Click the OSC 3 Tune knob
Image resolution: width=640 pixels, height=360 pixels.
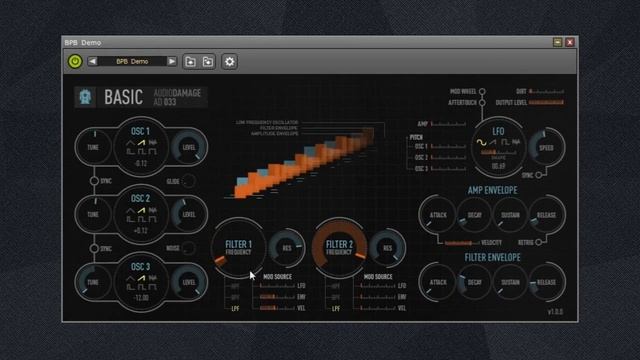(93, 282)
